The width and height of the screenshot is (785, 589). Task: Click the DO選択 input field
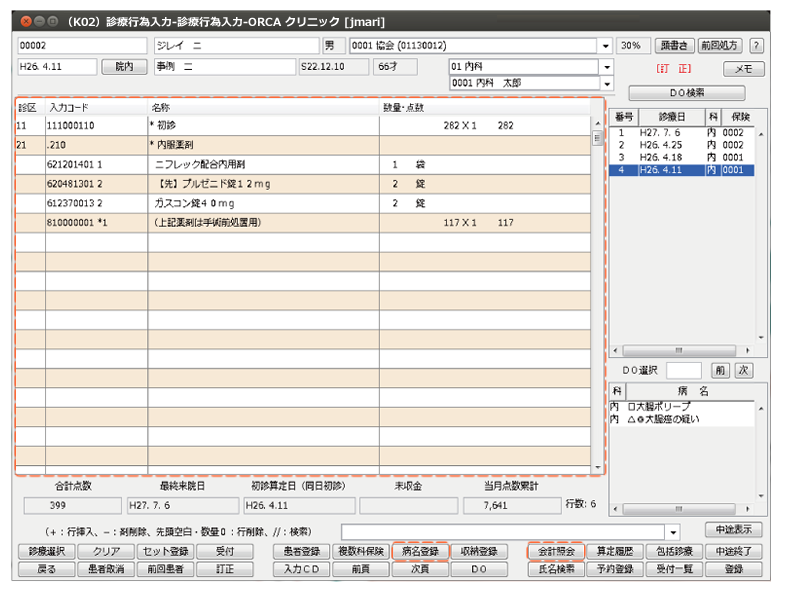pyautogui.click(x=689, y=370)
